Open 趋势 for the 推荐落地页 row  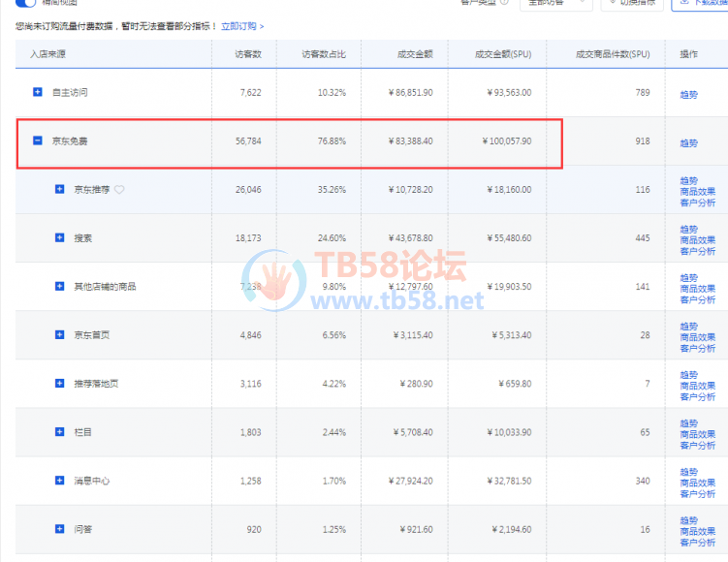pyautogui.click(x=688, y=375)
